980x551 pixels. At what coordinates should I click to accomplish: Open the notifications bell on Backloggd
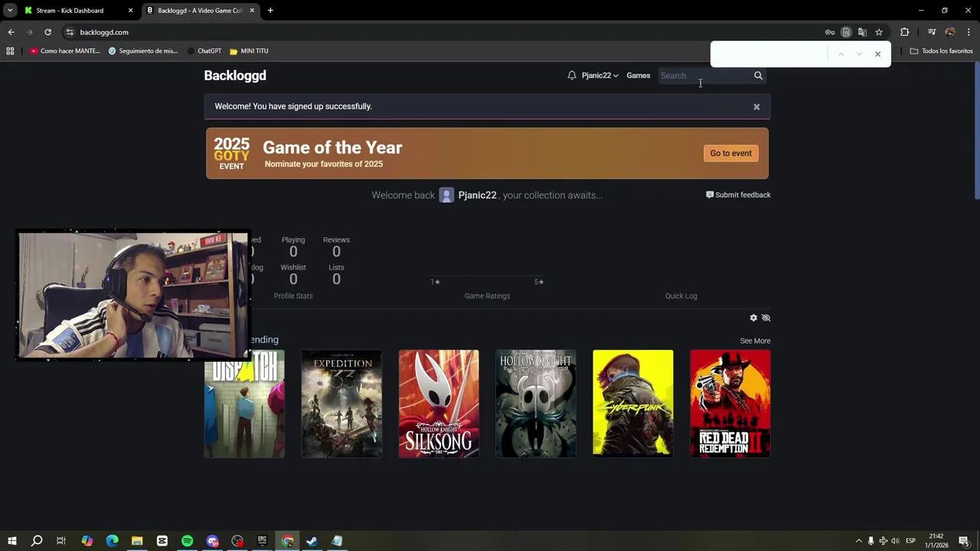572,75
